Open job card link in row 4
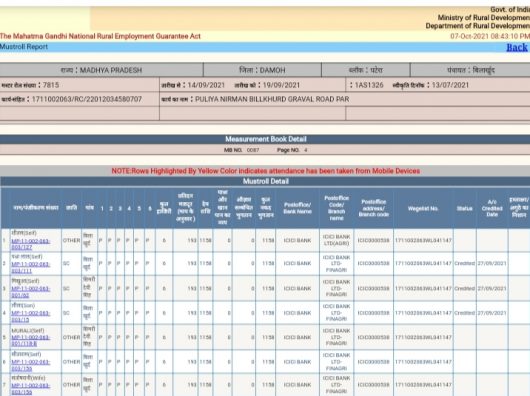The height and width of the screenshot is (396, 530). [x=31, y=316]
